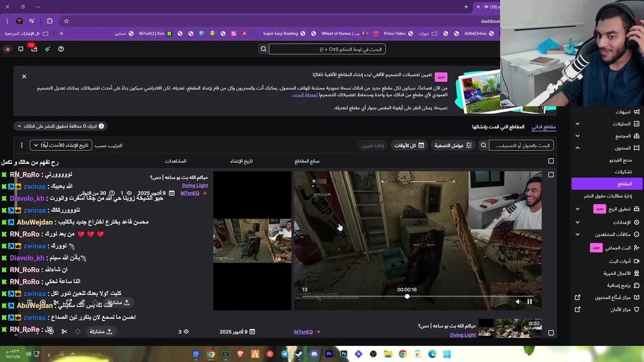This screenshot has width=644, height=362.
Task: Expand the المجتمع section in sidebar
Action: pos(578,136)
